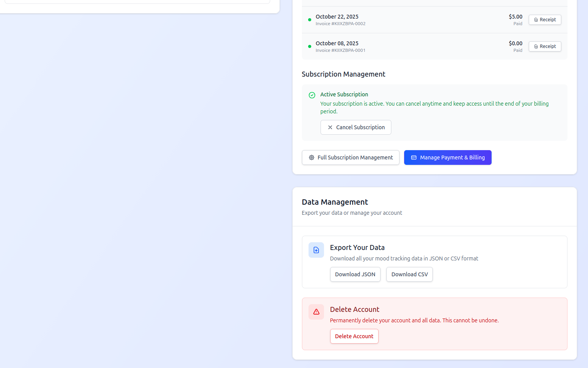Screen dimensions: 588x368
Task: Click the input field at the top left
Action: [137, 2]
